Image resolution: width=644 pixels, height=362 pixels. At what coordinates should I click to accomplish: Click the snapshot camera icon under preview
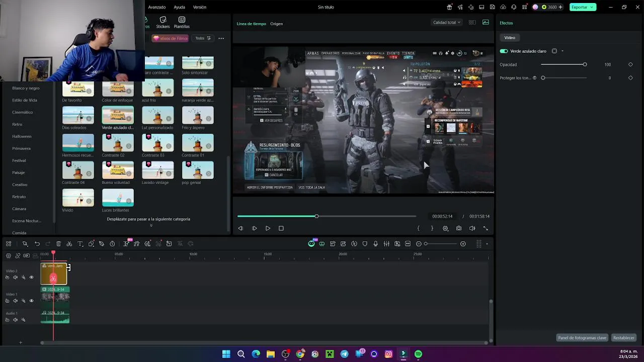click(459, 228)
